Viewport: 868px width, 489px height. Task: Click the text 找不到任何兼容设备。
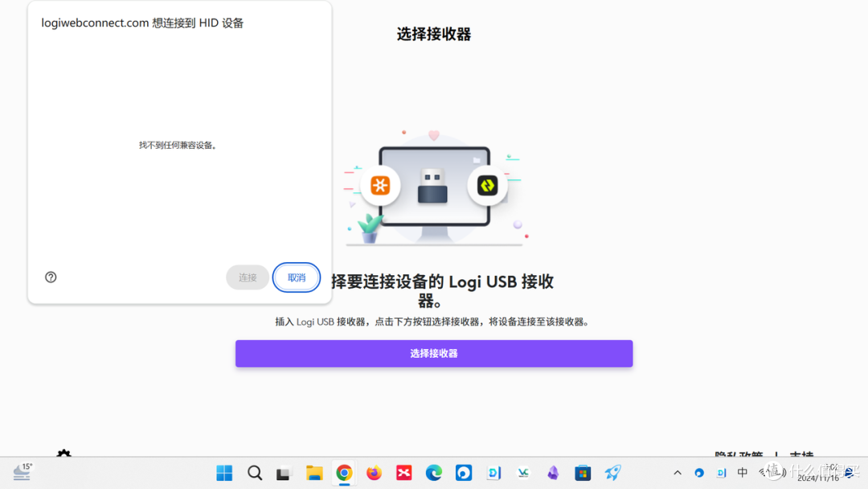(178, 145)
